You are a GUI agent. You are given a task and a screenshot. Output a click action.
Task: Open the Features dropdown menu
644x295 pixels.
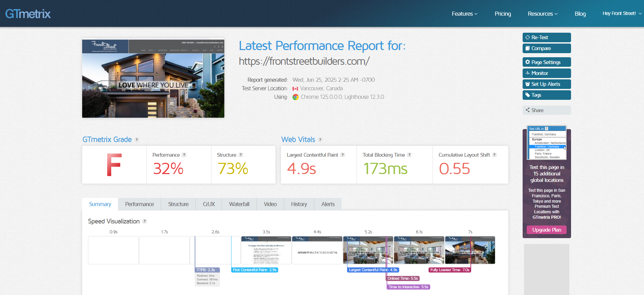tap(465, 14)
